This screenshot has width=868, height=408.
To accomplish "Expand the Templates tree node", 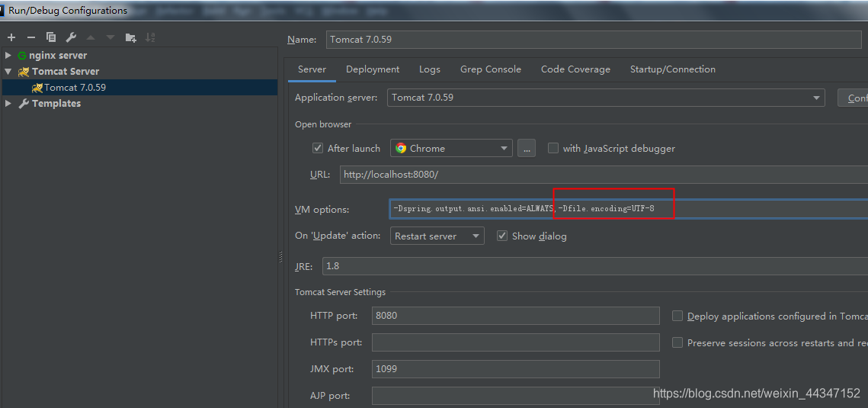I will coord(8,104).
